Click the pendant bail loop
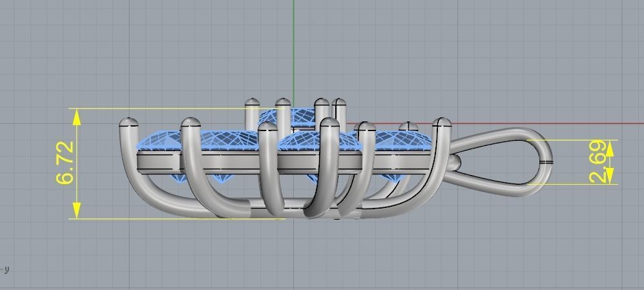Image resolution: width=644 pixels, height=290 pixels. (x=499, y=162)
